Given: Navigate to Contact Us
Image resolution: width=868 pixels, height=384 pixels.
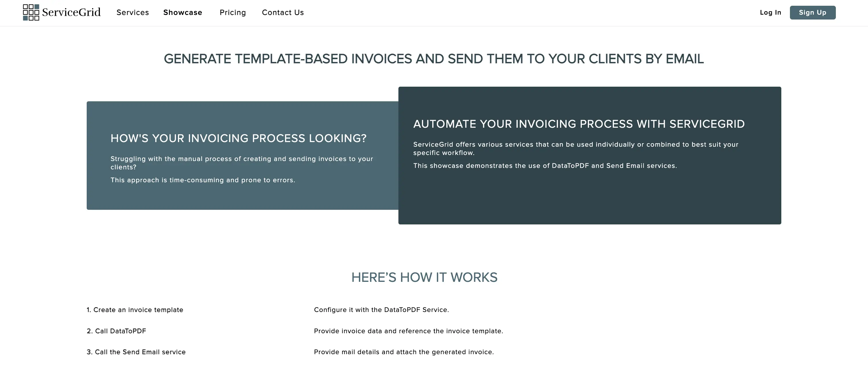Looking at the screenshot, I should tap(283, 12).
